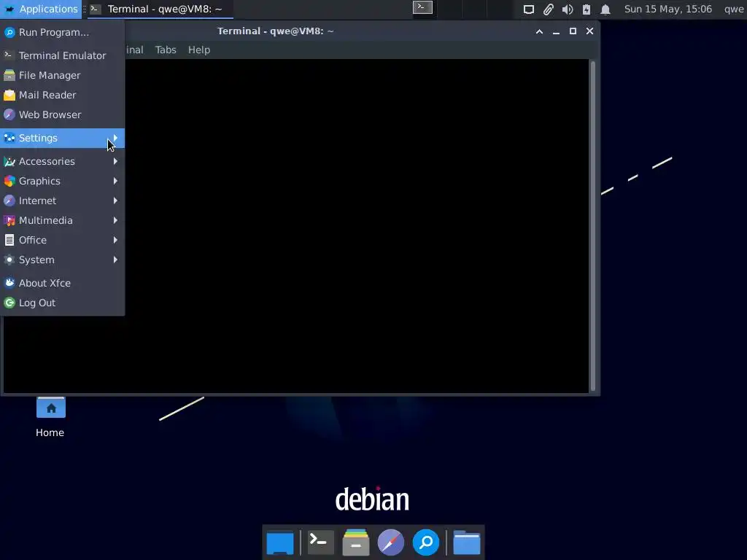Viewport: 747px width, 560px height.
Task: Expand the Settings submenu arrow
Action: pyautogui.click(x=115, y=138)
